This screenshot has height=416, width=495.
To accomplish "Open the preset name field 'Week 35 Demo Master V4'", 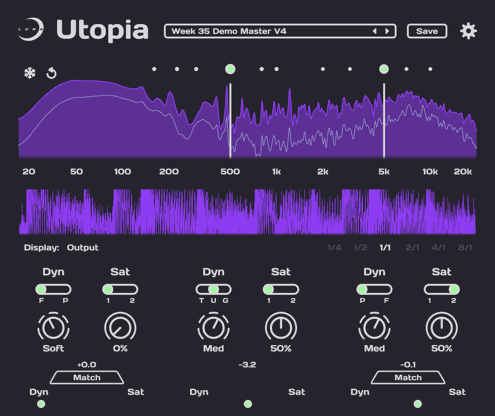I will point(280,31).
